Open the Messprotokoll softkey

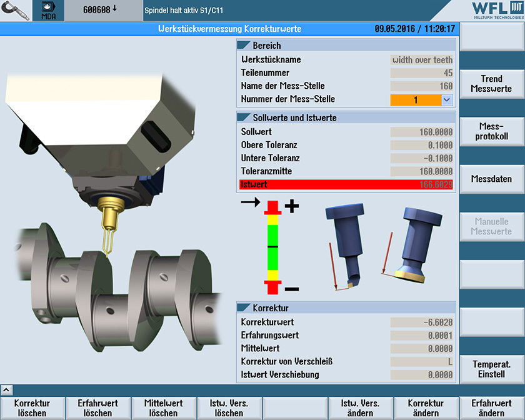(x=492, y=131)
